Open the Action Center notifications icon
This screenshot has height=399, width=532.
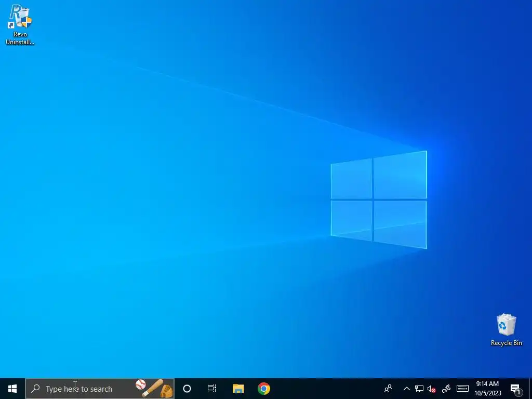[516, 389]
